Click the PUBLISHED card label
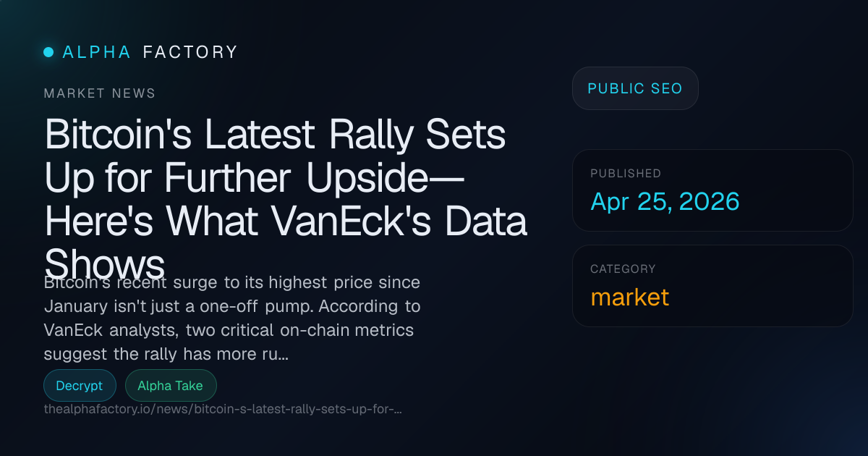868x456 pixels. pyautogui.click(x=626, y=174)
